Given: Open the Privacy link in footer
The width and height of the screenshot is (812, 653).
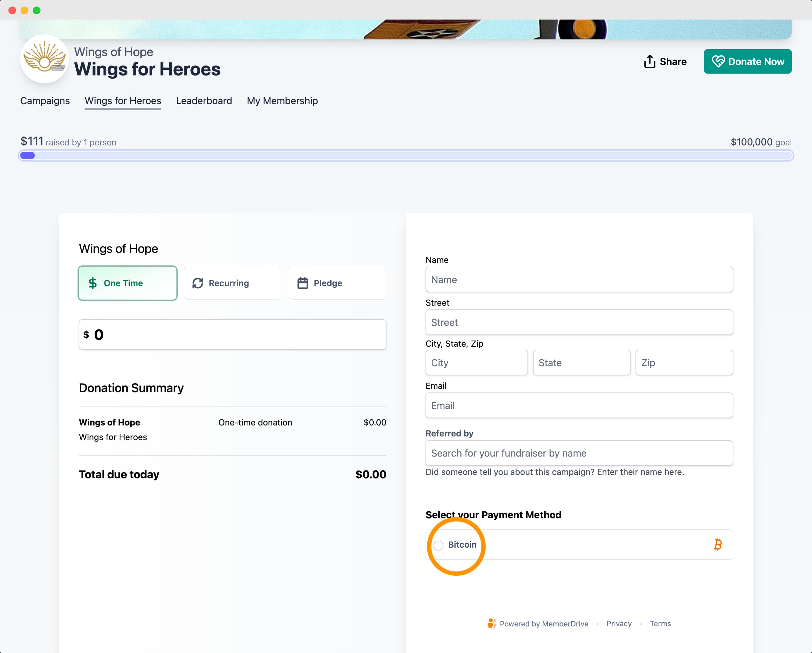Looking at the screenshot, I should point(619,624).
